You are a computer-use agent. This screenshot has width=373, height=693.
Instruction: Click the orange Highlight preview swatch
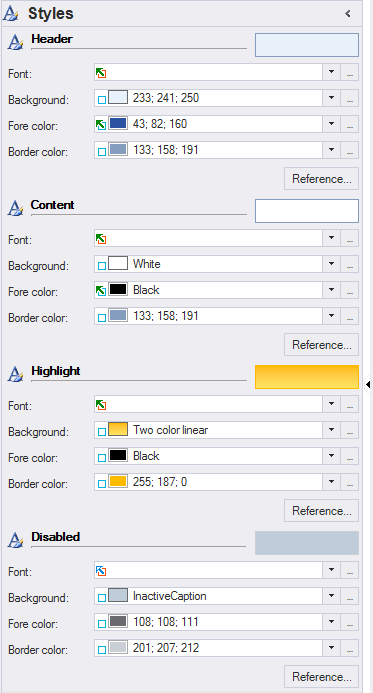click(307, 377)
